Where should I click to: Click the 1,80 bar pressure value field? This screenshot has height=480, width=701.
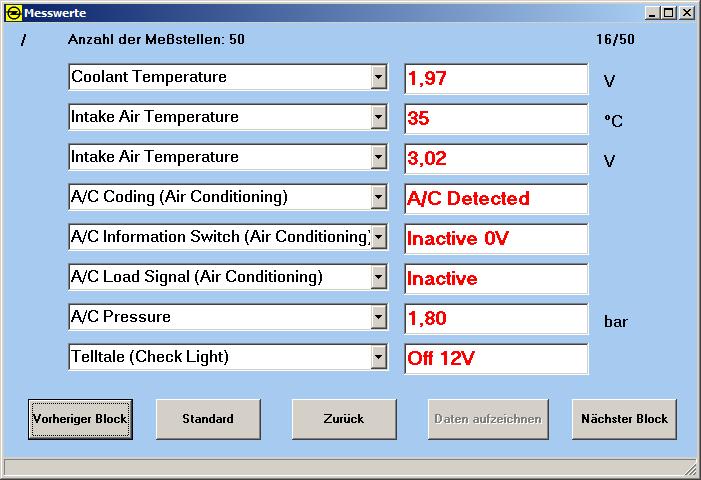(x=496, y=319)
